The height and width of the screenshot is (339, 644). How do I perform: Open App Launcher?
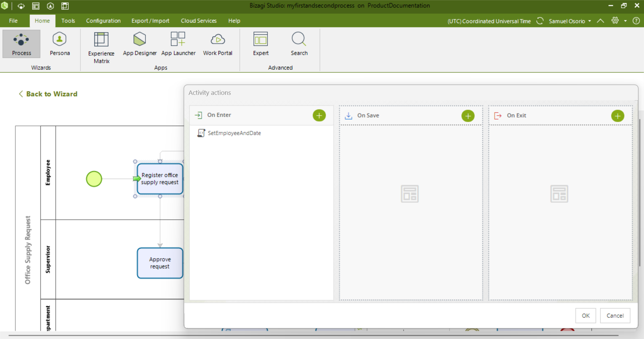click(178, 44)
